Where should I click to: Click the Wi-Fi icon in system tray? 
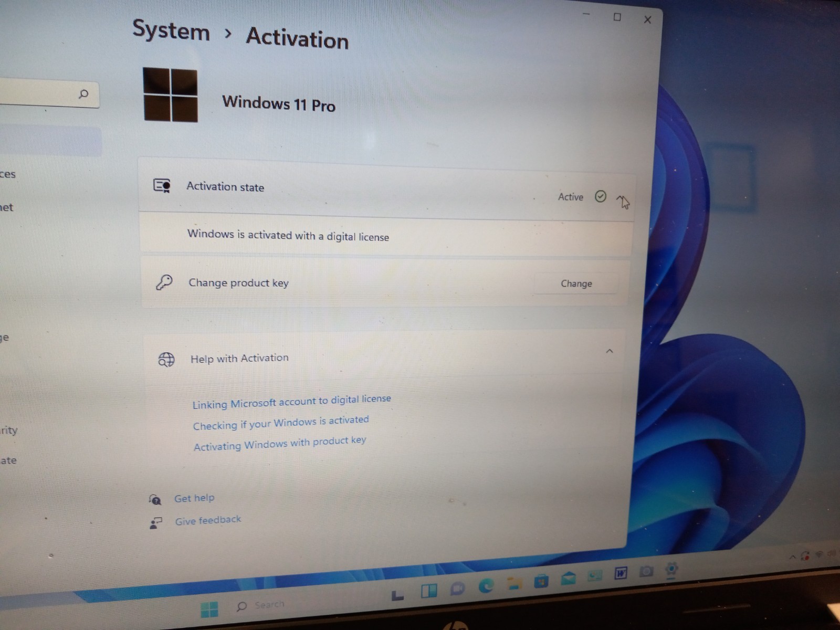pos(820,554)
